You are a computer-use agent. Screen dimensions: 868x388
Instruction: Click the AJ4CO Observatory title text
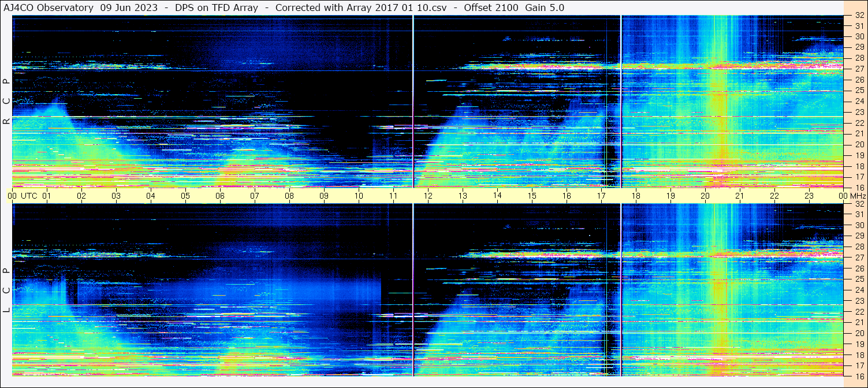(x=47, y=8)
